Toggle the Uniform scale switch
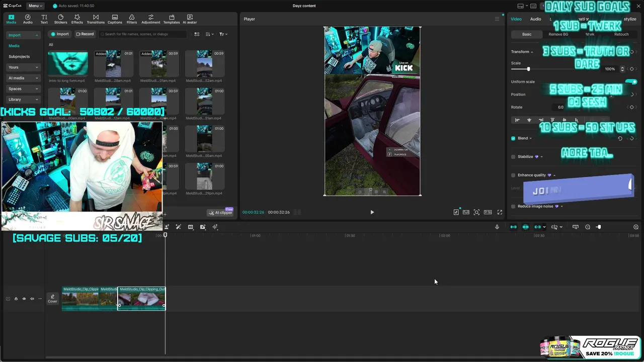 pos(632,82)
